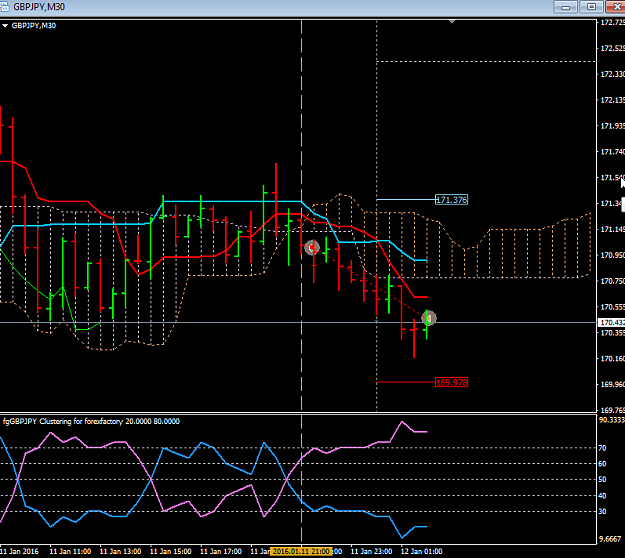Click the 11 Jan 13:00 time axis label
Image resolution: width=625 pixels, height=558 pixels.
[120, 552]
